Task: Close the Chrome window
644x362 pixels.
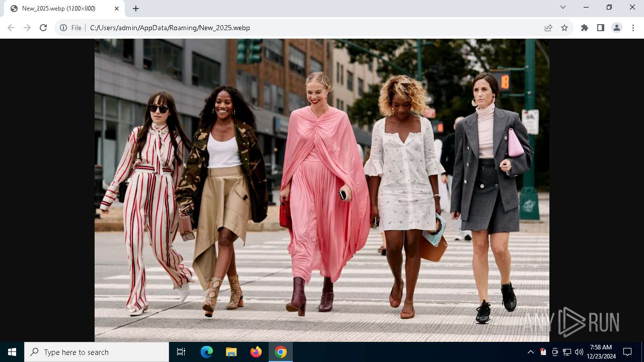Action: 632,7
